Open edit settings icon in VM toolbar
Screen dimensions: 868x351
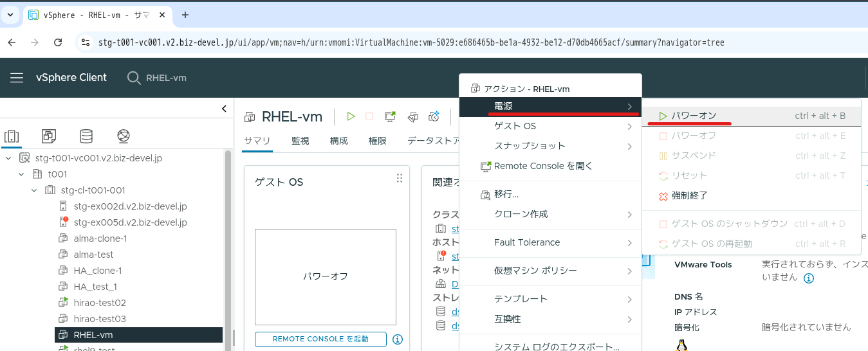[x=413, y=116]
